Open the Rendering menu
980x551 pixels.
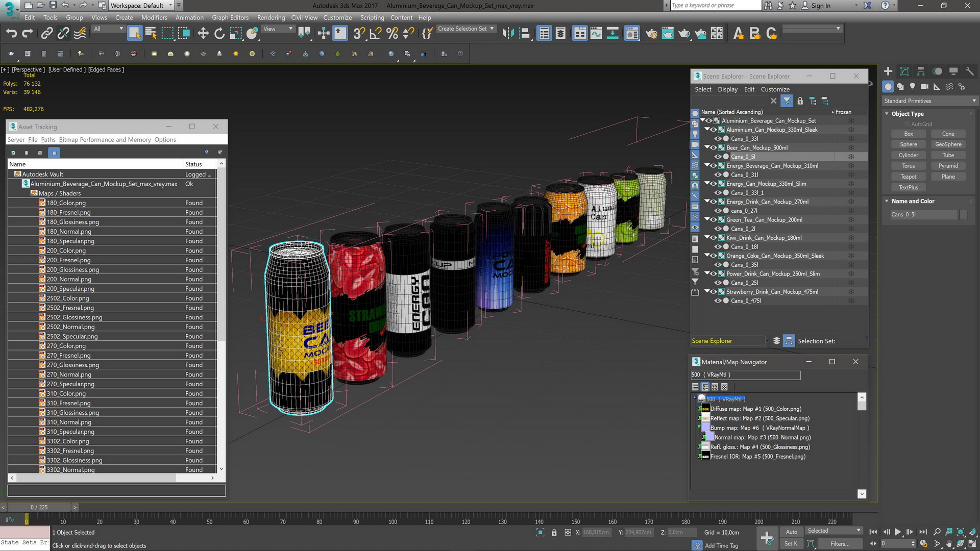[x=271, y=17]
